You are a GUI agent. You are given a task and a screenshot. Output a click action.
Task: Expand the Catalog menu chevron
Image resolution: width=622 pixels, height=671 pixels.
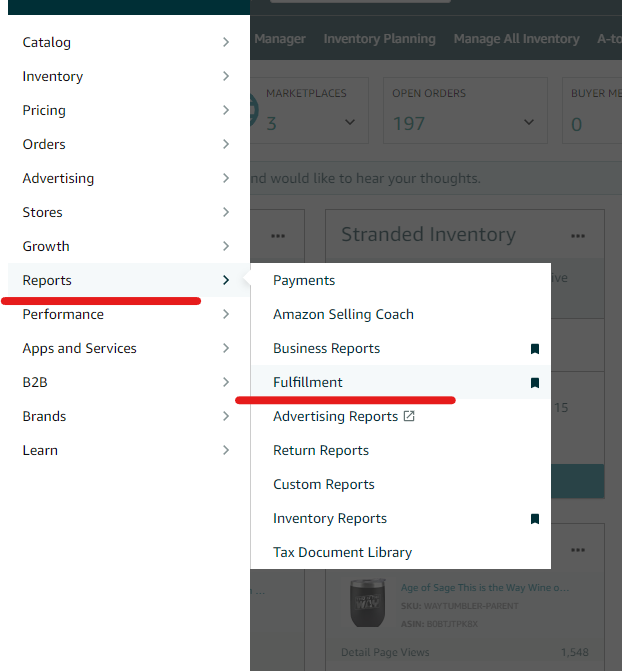pyautogui.click(x=226, y=42)
